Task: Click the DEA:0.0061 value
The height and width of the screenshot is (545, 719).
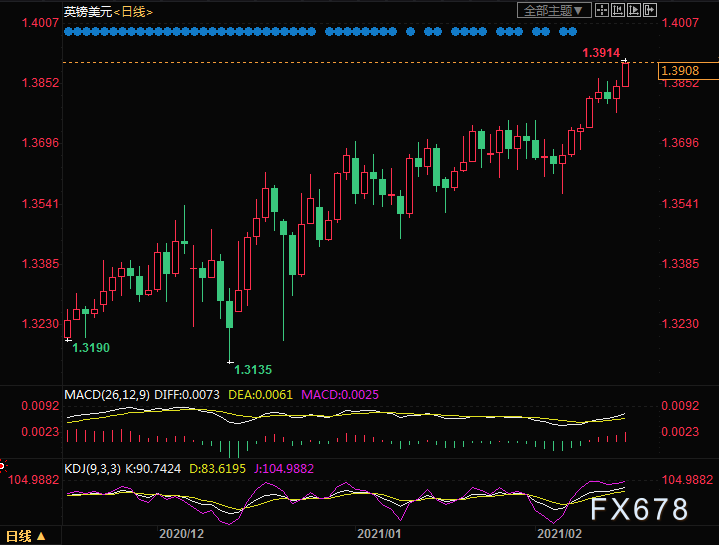Action: tap(260, 395)
